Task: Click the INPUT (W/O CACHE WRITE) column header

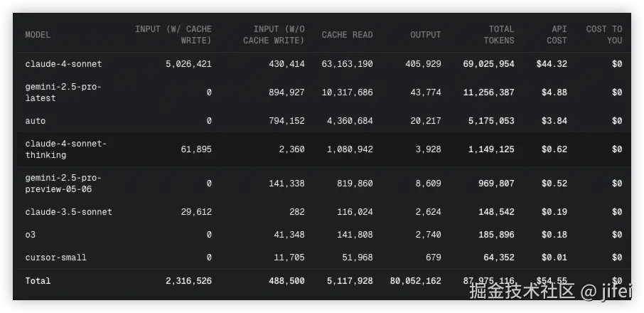Action: pyautogui.click(x=274, y=35)
